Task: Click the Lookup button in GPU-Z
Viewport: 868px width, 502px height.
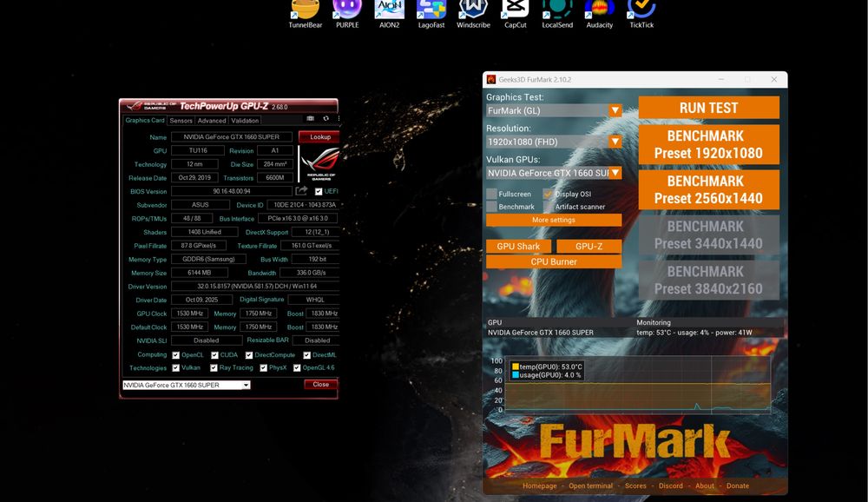Action: [x=319, y=137]
